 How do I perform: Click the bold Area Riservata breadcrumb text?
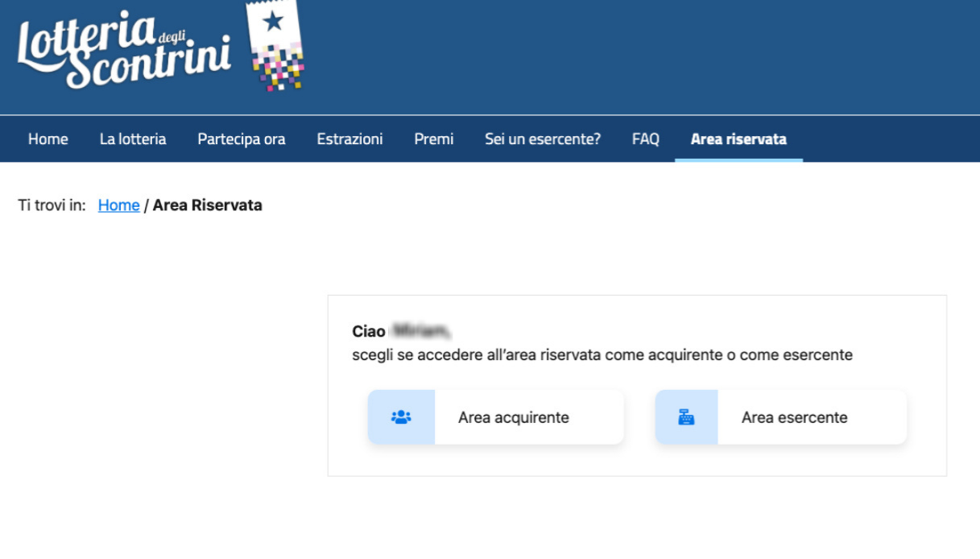point(207,205)
